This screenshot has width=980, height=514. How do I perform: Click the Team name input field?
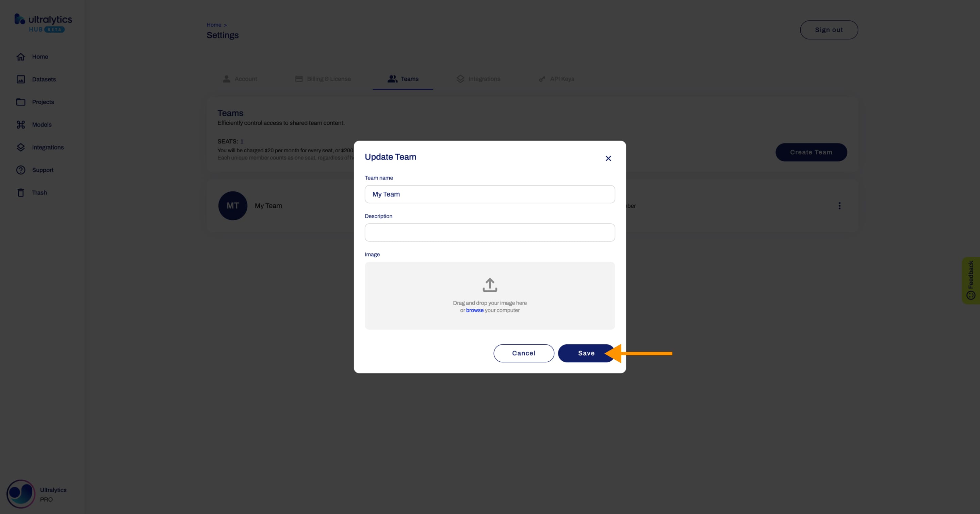pyautogui.click(x=489, y=193)
